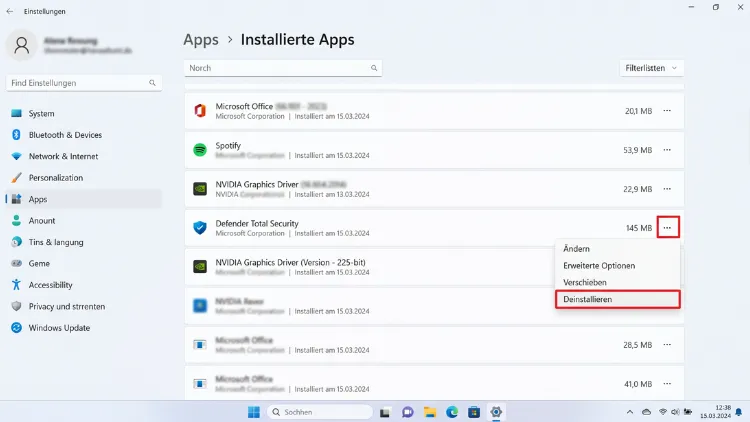Select Apps in the sidebar
The height and width of the screenshot is (422, 750).
[84, 199]
